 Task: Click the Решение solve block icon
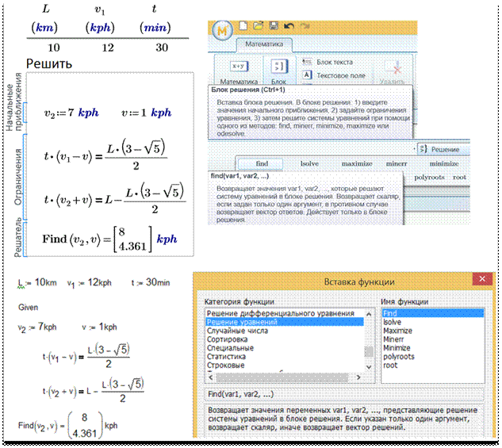pyautogui.click(x=423, y=149)
